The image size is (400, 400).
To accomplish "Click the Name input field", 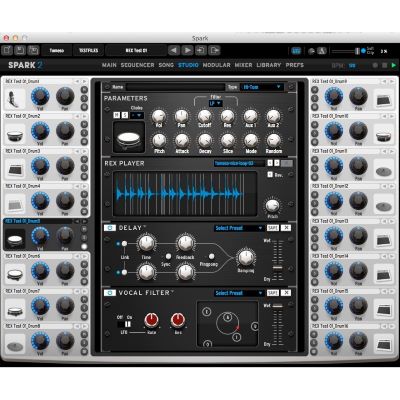I will click(176, 87).
